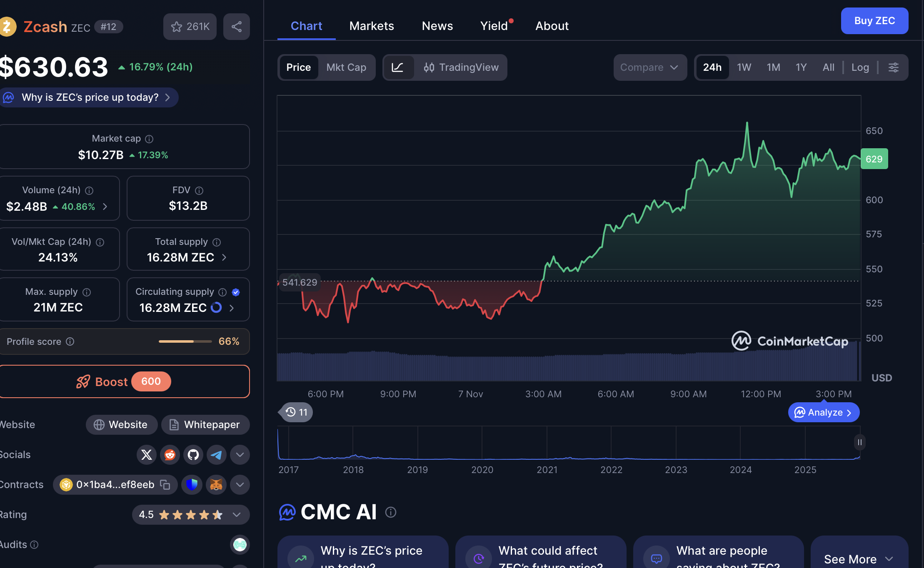Select the line chart icon
Viewport: 924px width, 568px height.
click(399, 67)
